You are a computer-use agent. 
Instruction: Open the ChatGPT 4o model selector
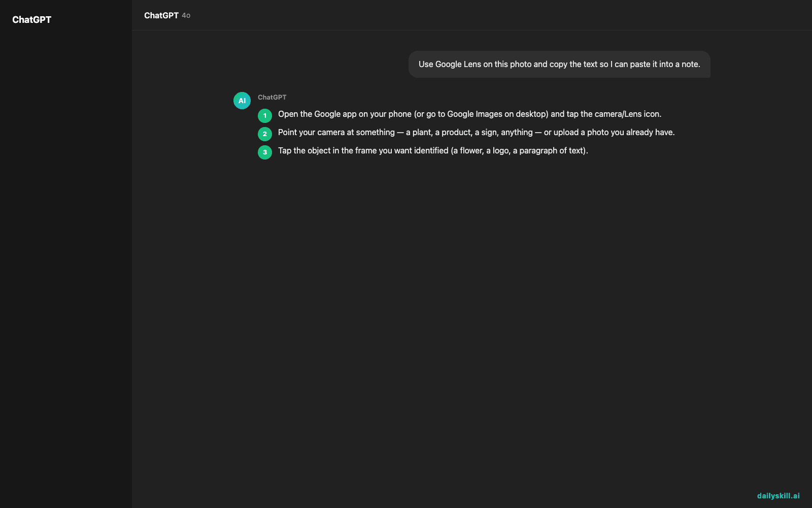pos(167,15)
